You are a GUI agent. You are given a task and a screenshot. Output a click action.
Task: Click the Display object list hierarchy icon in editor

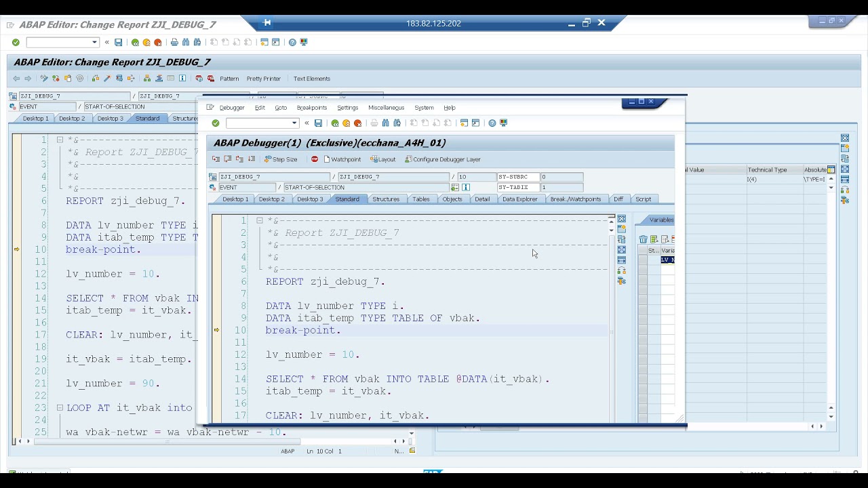147,79
